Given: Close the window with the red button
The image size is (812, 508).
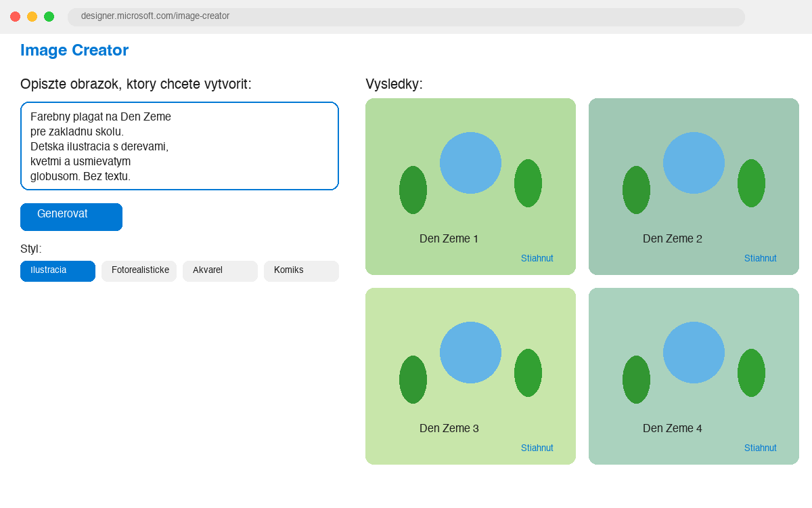Looking at the screenshot, I should [15, 16].
